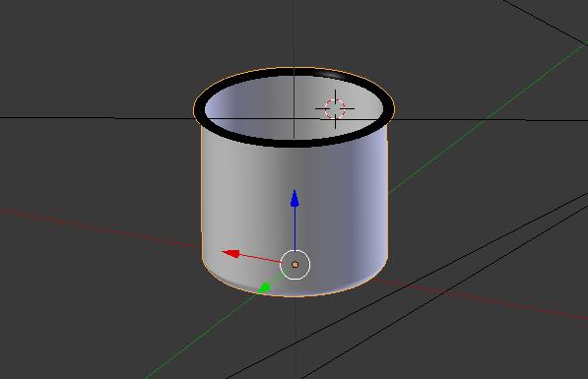Click the 3D cursor crosshair
This screenshot has width=588, height=379.
click(x=335, y=108)
